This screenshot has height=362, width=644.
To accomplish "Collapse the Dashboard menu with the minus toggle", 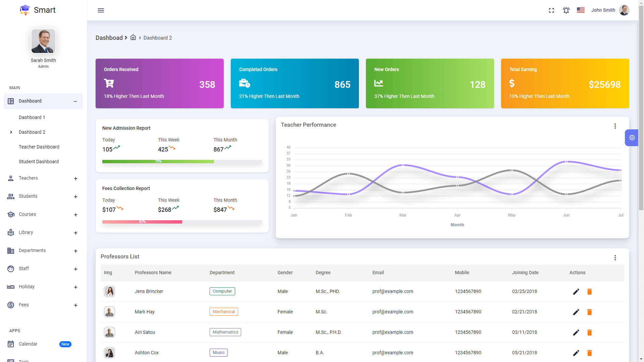I will click(75, 101).
